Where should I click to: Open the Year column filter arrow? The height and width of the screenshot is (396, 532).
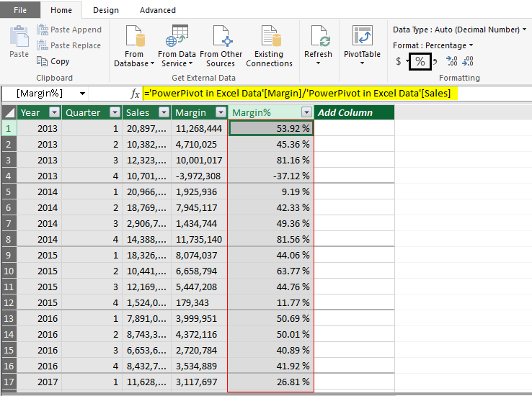(54, 112)
